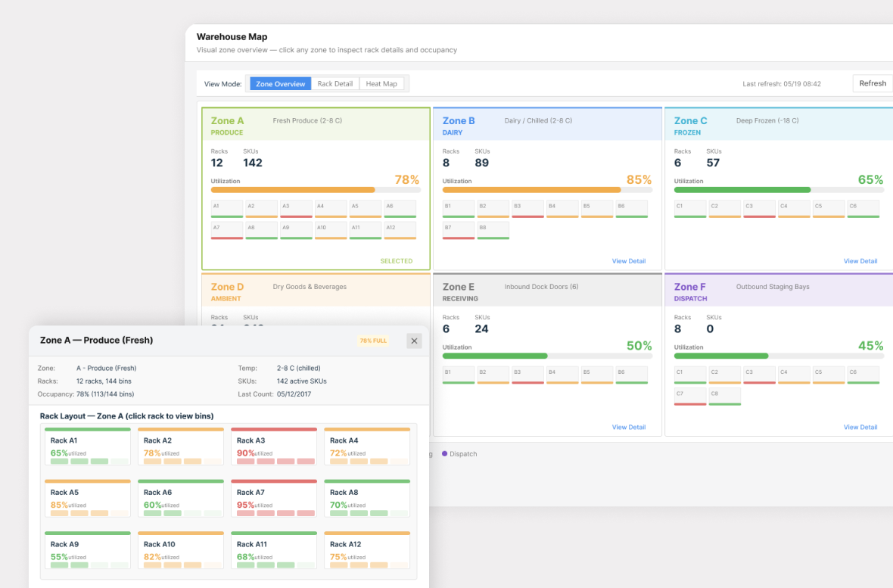Image resolution: width=893 pixels, height=588 pixels.
Task: Open Rack A3 card at 90% utilized
Action: 274,446
